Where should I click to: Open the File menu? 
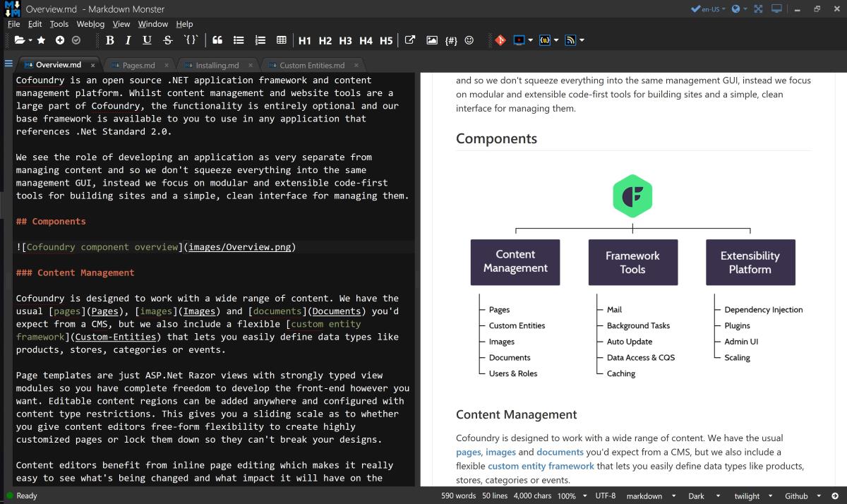[13, 24]
